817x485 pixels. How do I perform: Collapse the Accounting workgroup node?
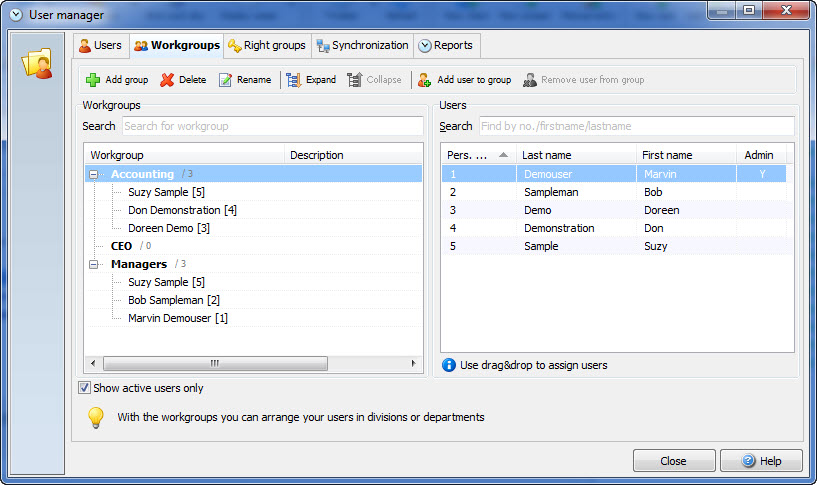(x=93, y=174)
